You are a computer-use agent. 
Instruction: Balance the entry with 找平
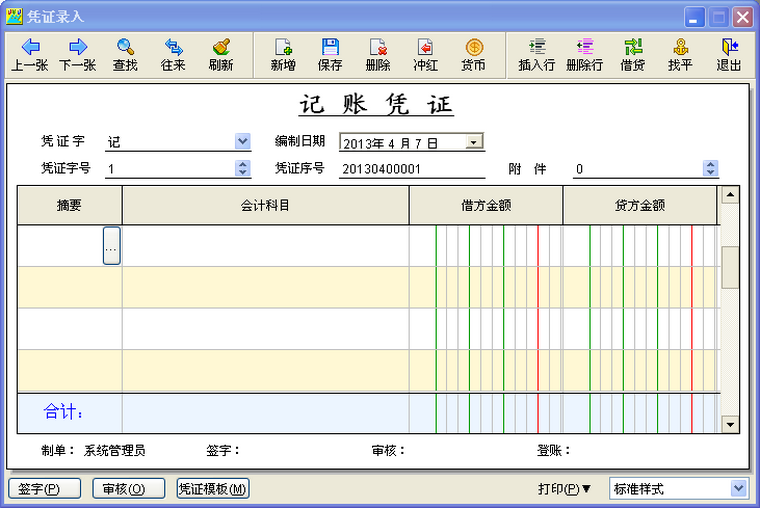click(680, 55)
